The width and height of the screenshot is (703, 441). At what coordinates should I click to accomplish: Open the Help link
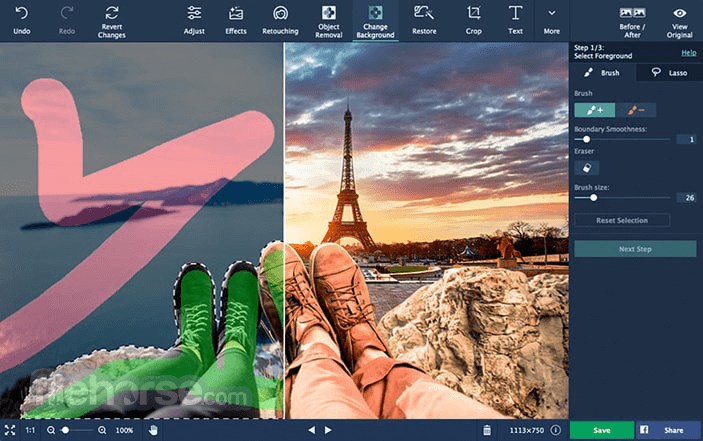point(689,53)
